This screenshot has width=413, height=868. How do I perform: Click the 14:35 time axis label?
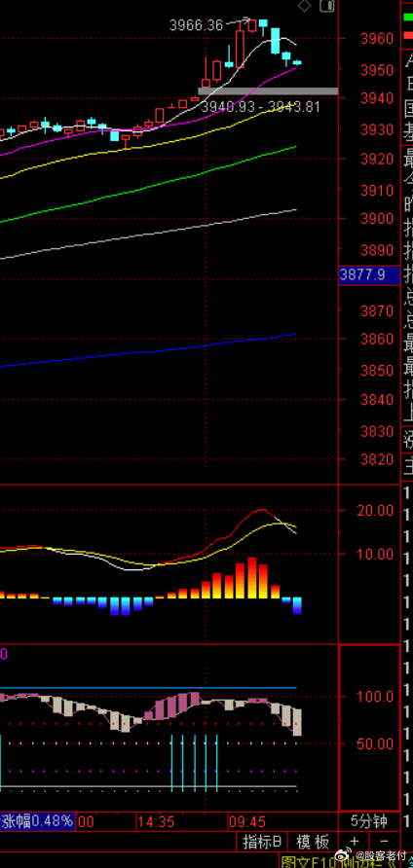[x=156, y=821]
